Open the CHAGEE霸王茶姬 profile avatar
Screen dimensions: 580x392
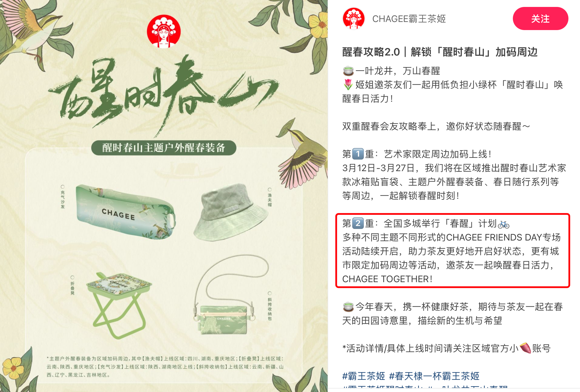point(353,19)
